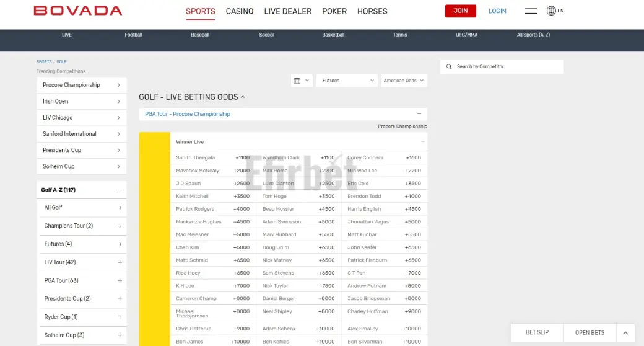Bet on Tom Hoge at +3500
This screenshot has height=346, width=644.
pyautogui.click(x=298, y=196)
